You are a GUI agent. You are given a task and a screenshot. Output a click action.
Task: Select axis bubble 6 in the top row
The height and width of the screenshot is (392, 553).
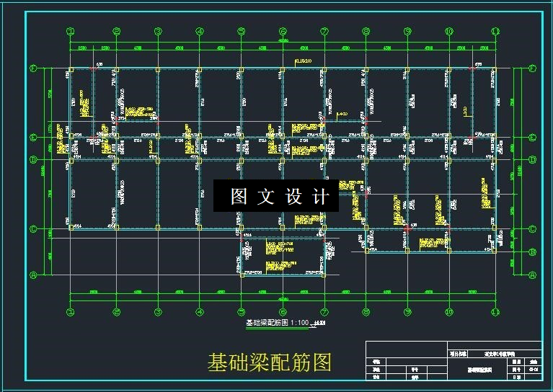coord(283,32)
